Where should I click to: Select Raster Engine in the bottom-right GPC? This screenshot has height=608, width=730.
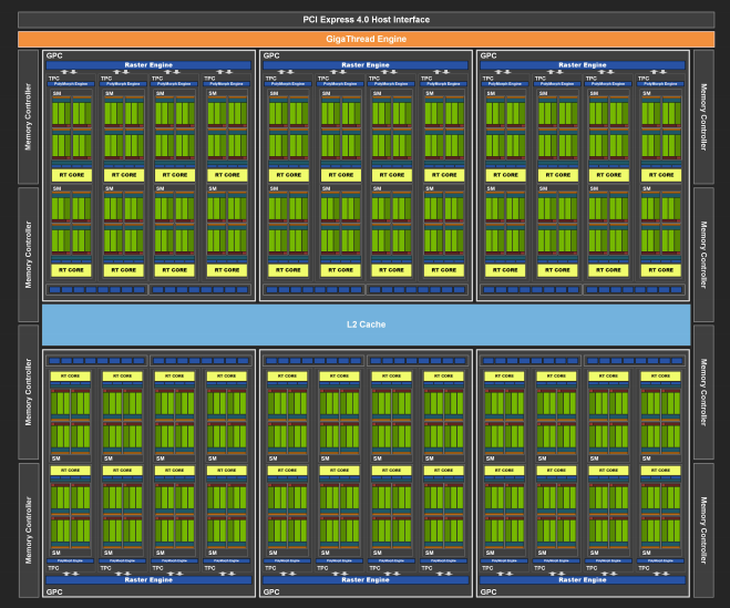pyautogui.click(x=582, y=580)
